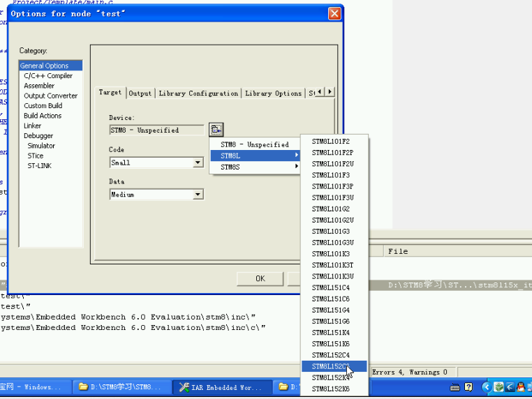Screen dimensions: 532x399
Task: Close the Options for node dialog
Action: 335,13
